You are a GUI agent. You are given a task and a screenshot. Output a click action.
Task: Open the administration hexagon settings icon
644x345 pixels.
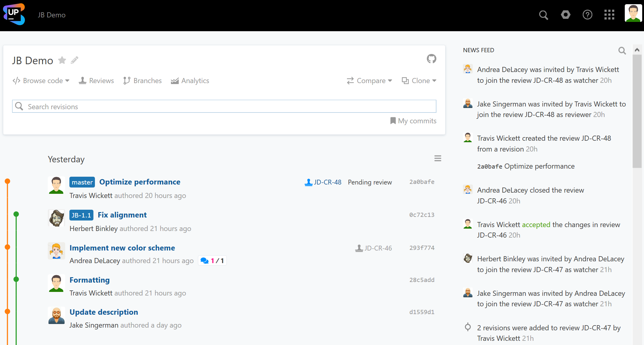pyautogui.click(x=565, y=15)
